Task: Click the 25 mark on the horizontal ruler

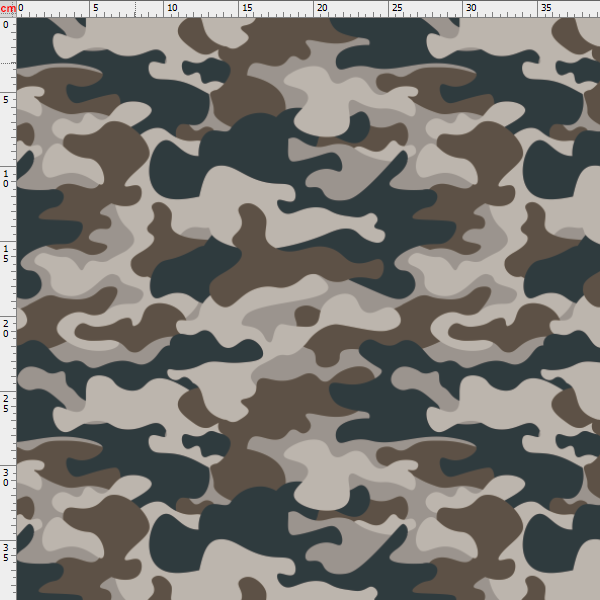Action: [398, 8]
